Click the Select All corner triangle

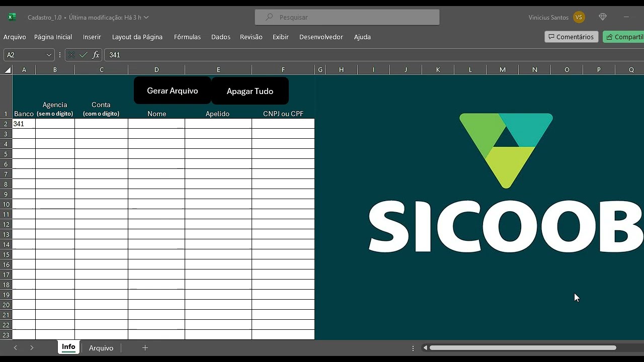(8, 70)
